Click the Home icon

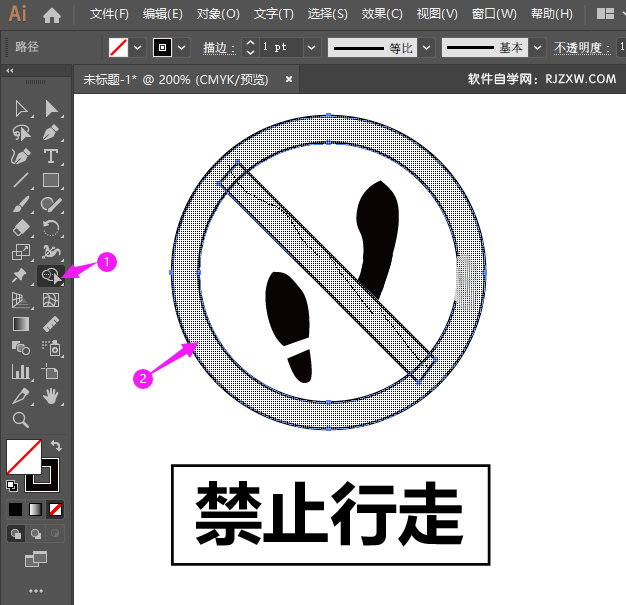[x=52, y=15]
